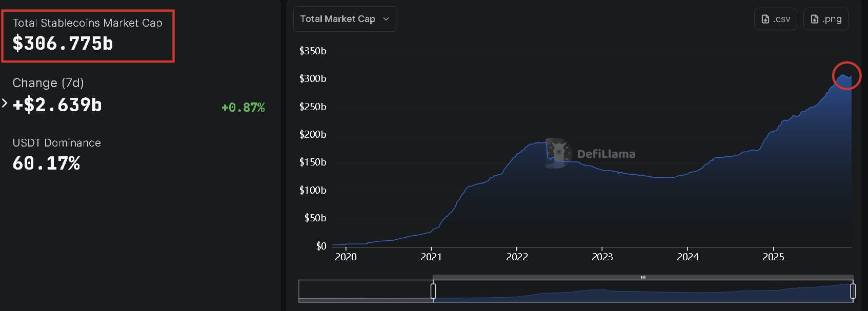Screen dimensions: 868x311
Task: Export the chart via .png label
Action: (832, 19)
